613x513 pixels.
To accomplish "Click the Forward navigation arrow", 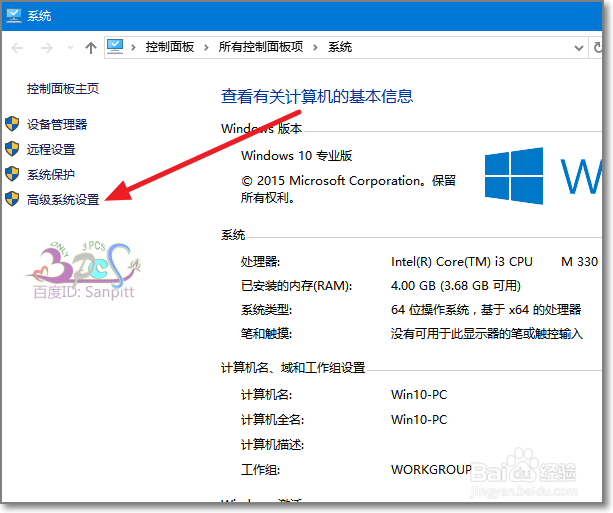I will (x=47, y=48).
